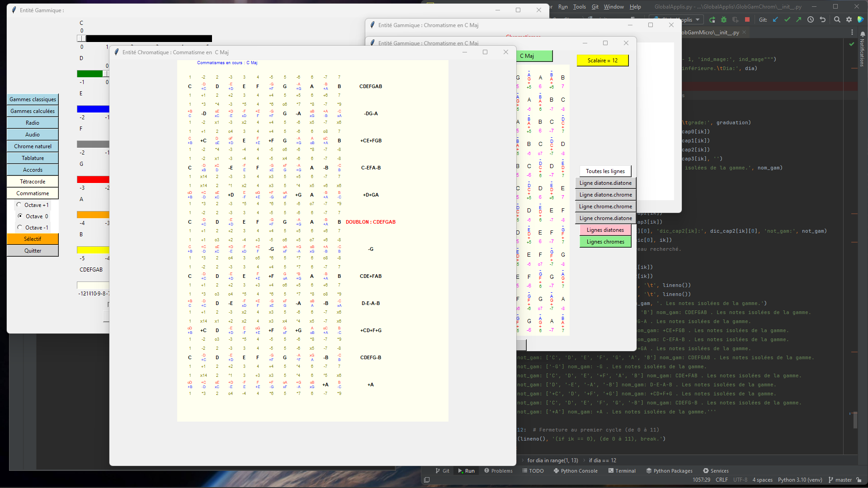Click the green D slider bar
The height and width of the screenshot is (488, 868).
tap(90, 74)
